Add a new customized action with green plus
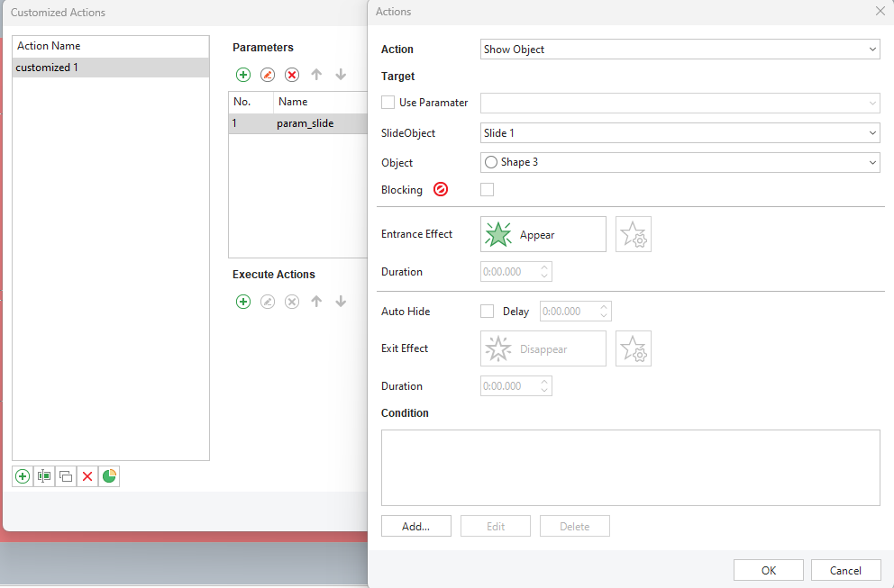The image size is (894, 588). tap(23, 476)
